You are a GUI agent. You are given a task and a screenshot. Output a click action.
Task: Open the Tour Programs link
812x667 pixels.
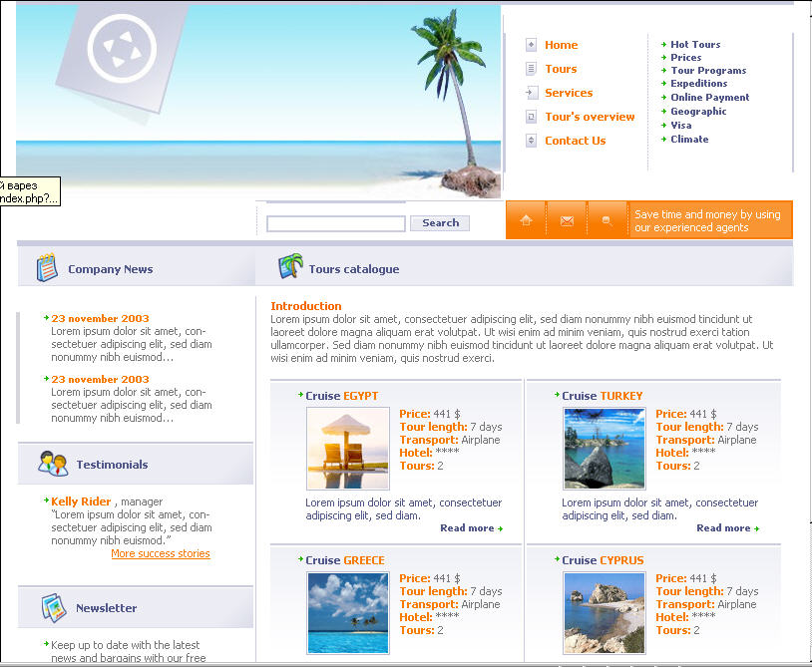tap(708, 71)
